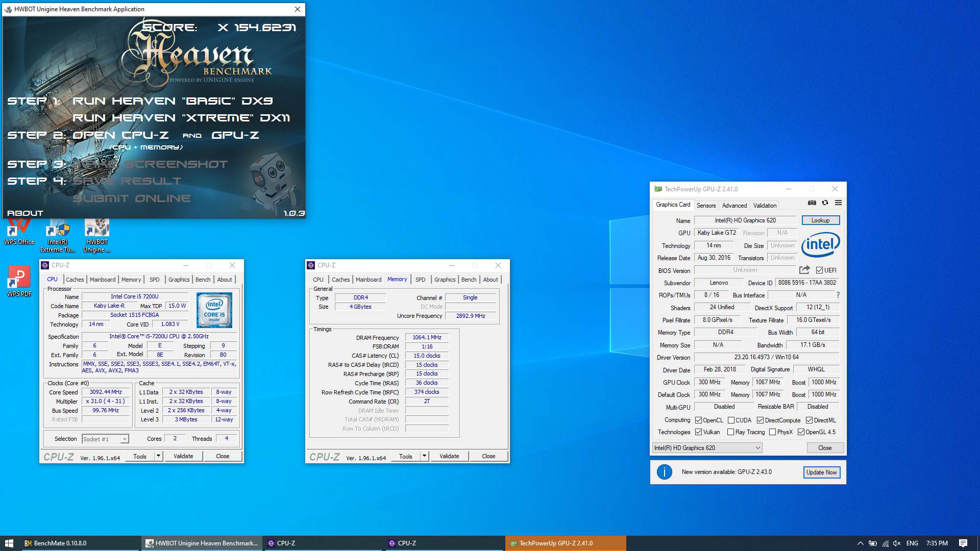Click RUN HEAVEN "XTREME" DX11 step
980x551 pixels.
pyautogui.click(x=181, y=118)
